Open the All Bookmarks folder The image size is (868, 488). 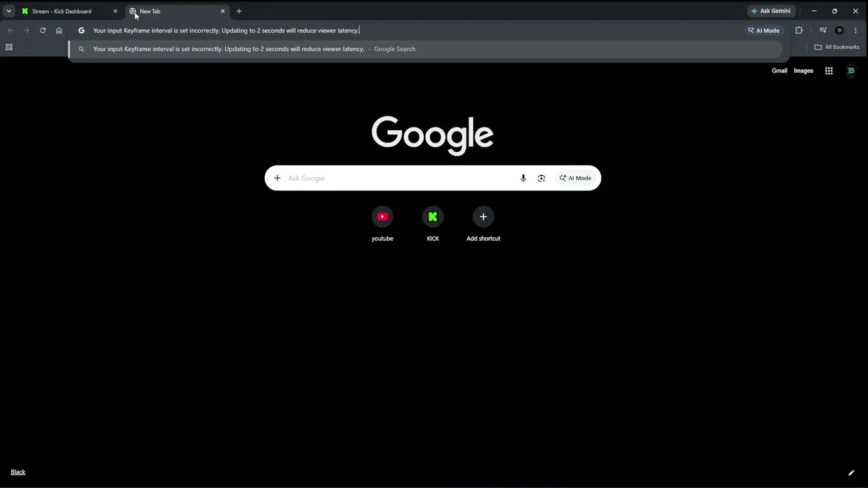coord(837,47)
